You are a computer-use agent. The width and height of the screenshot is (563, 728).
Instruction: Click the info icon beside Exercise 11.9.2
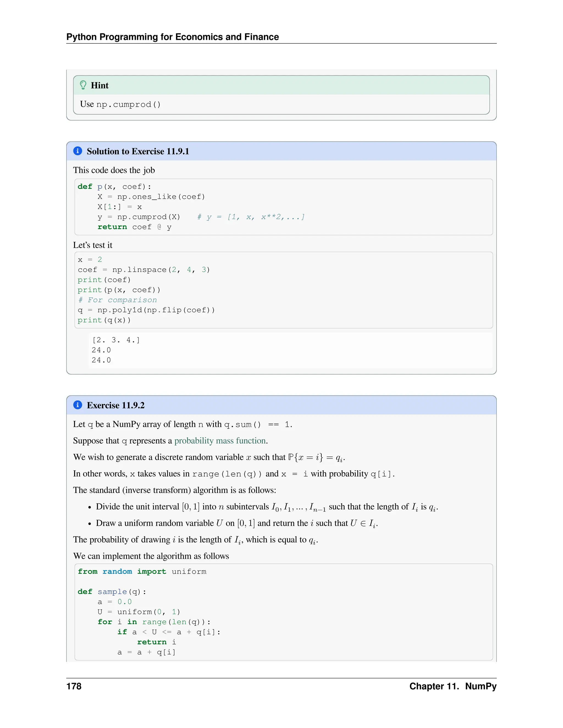(78, 405)
